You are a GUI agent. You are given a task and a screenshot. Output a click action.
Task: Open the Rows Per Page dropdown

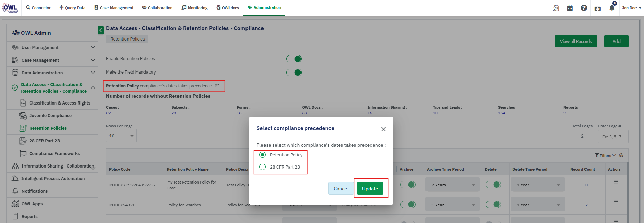coord(121,136)
